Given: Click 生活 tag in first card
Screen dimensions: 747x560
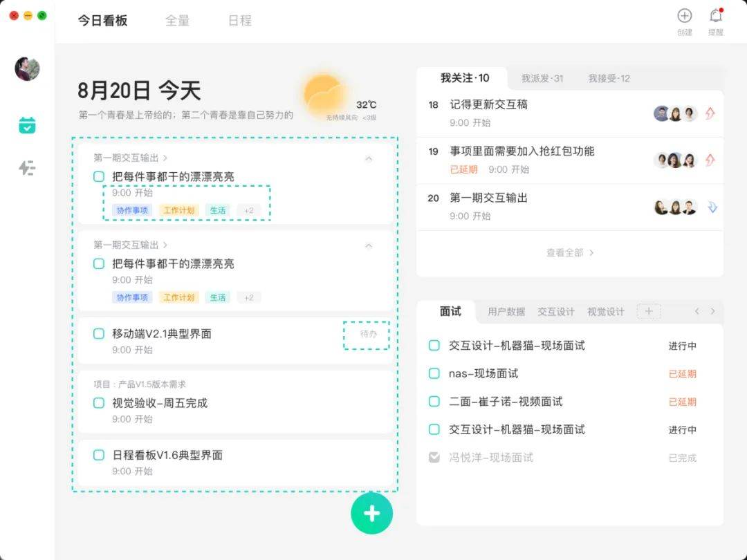Looking at the screenshot, I should 218,210.
